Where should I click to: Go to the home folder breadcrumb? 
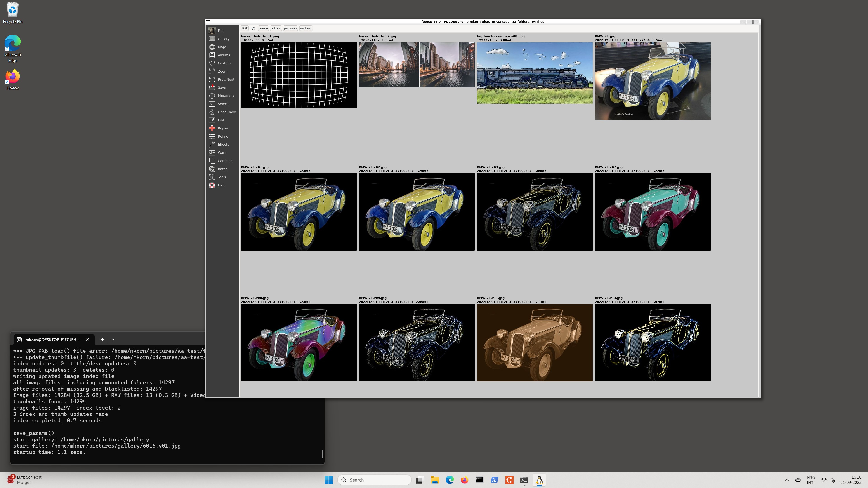[x=263, y=28]
